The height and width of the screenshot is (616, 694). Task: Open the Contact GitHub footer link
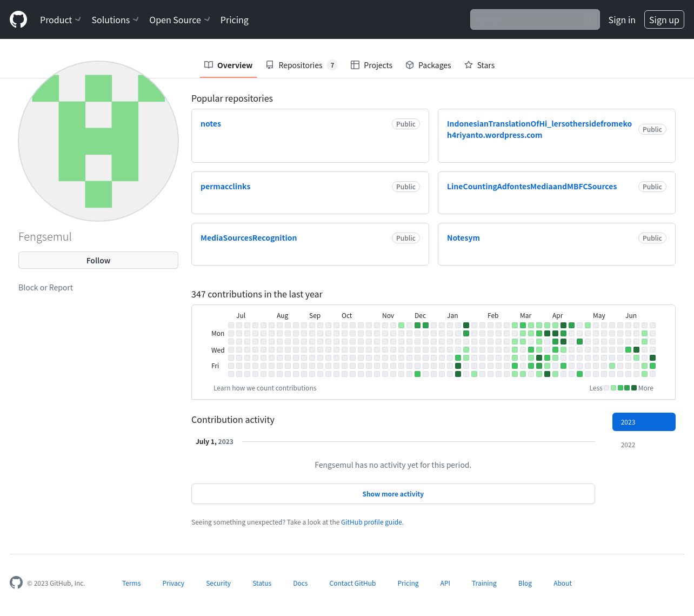[x=352, y=583]
